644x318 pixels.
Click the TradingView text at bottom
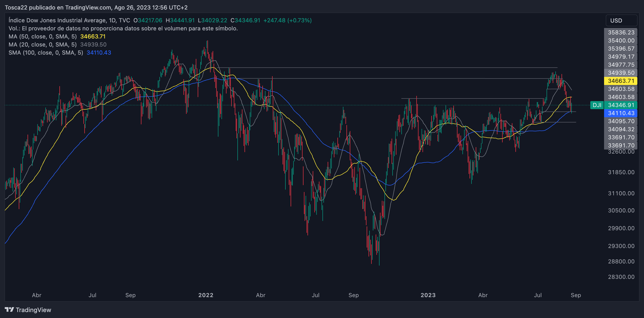(33, 310)
